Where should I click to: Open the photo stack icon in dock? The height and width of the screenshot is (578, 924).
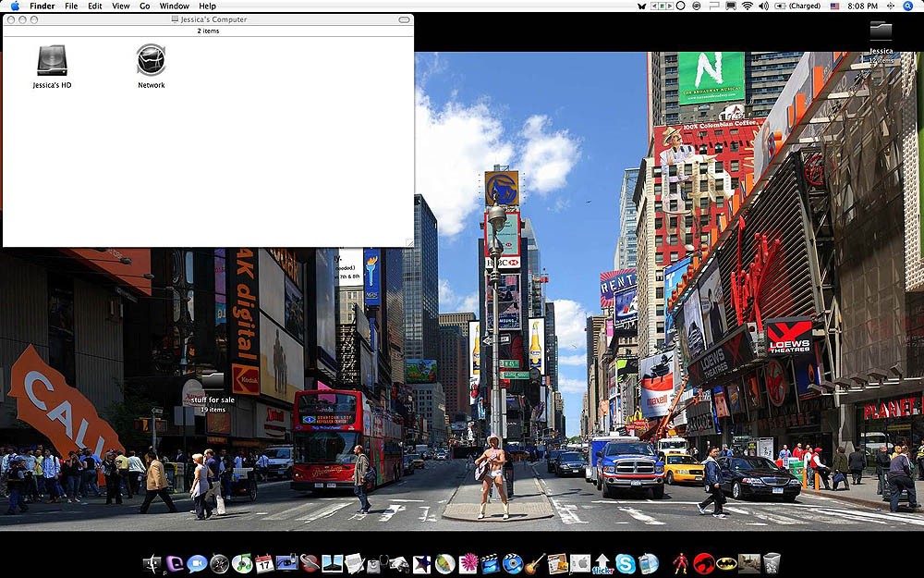point(557,564)
